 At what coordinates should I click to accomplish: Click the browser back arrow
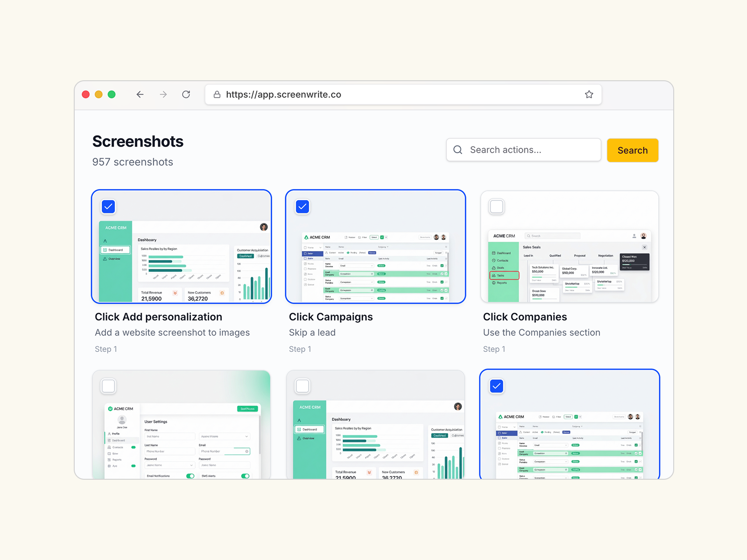click(x=140, y=95)
